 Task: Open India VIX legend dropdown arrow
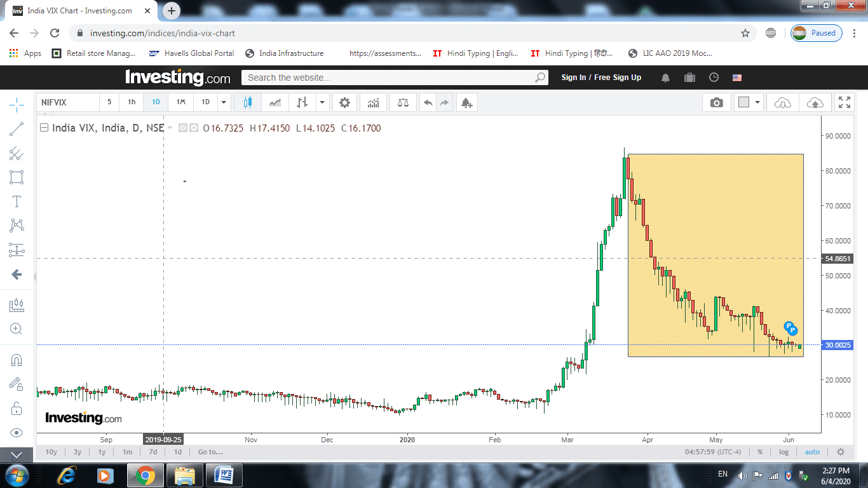click(170, 128)
